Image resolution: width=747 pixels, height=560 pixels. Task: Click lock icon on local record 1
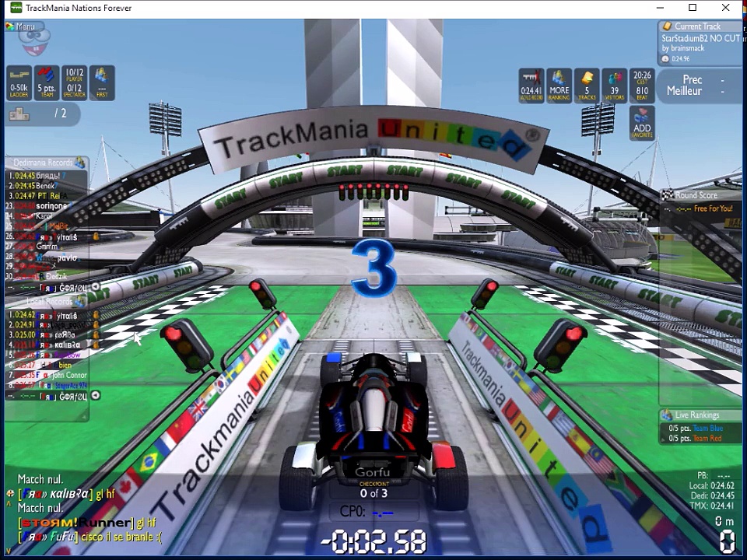tap(96, 315)
